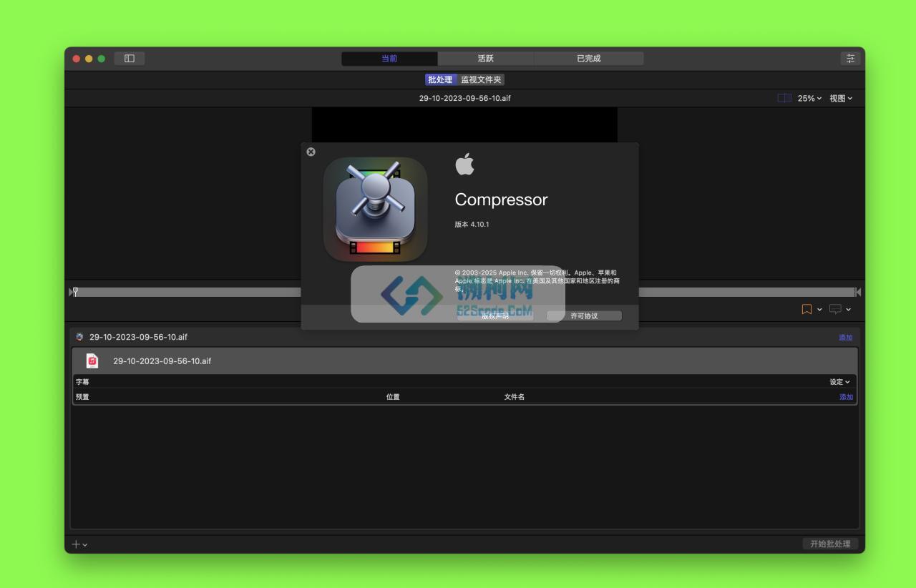This screenshot has height=588, width=916.
Task: Click the 许可协议 button
Action: 584,315
